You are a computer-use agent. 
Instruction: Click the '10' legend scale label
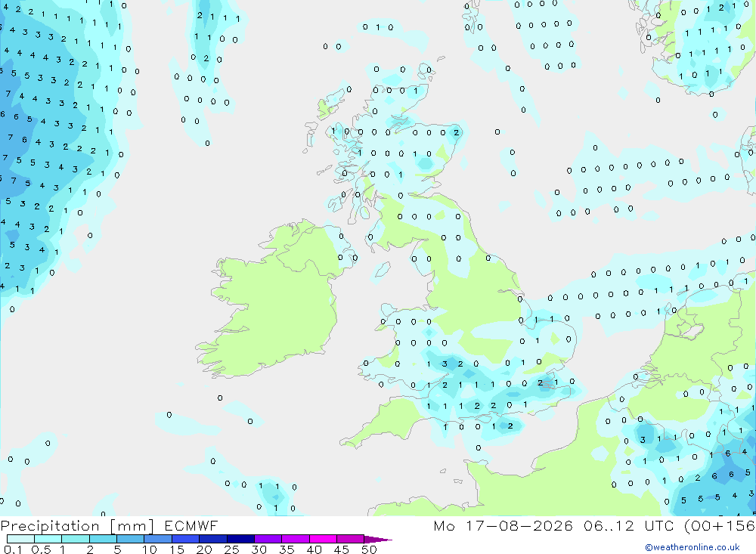[x=150, y=549]
